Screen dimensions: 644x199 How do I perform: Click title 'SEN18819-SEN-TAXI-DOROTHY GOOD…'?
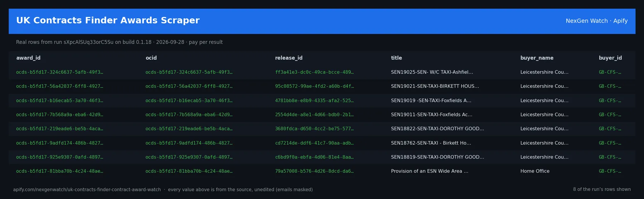(438, 157)
